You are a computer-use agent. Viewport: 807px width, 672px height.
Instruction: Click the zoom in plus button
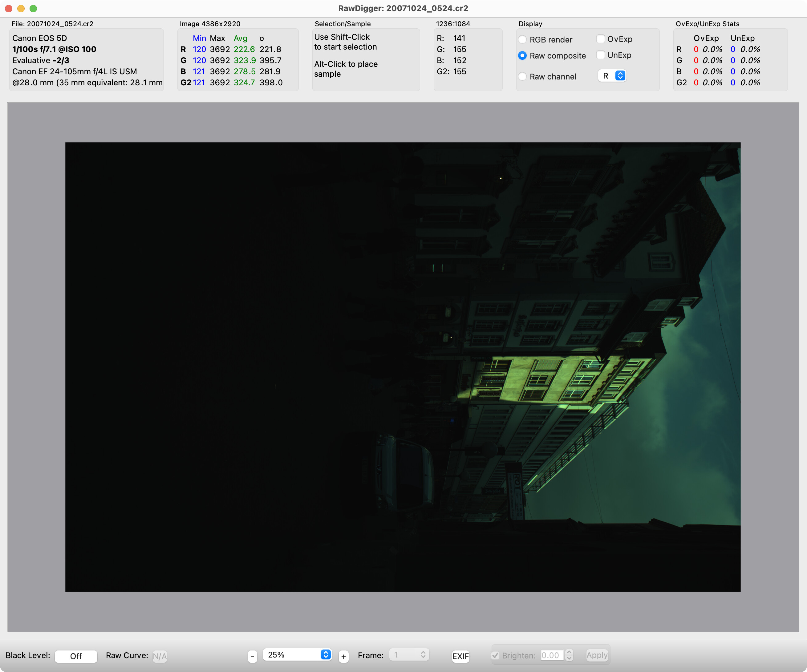click(343, 657)
